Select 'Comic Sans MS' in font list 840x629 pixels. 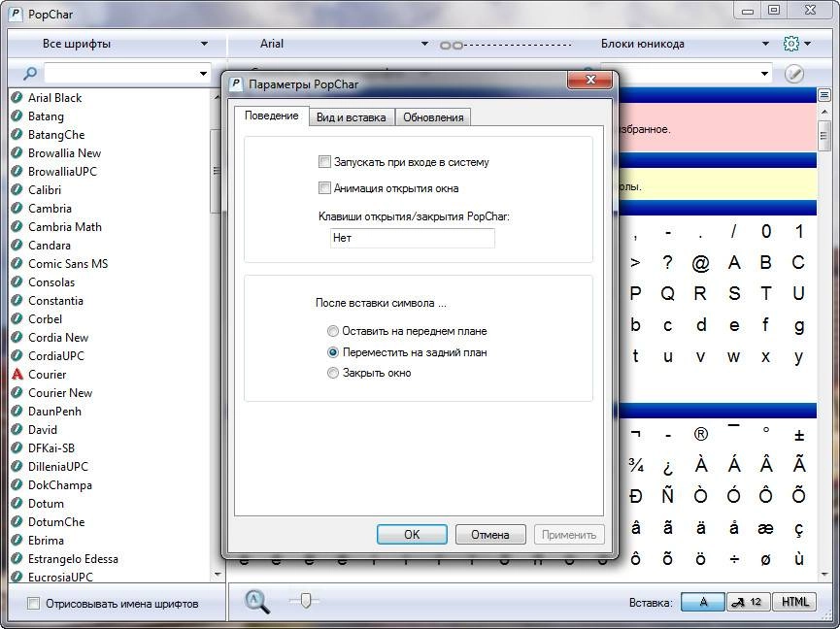tap(68, 263)
